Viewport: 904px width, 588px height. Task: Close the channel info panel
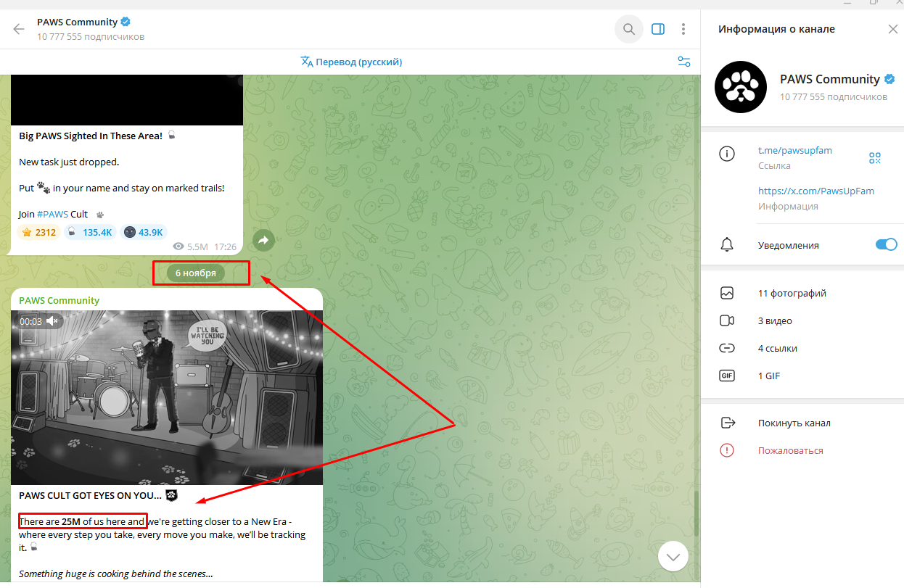click(893, 29)
